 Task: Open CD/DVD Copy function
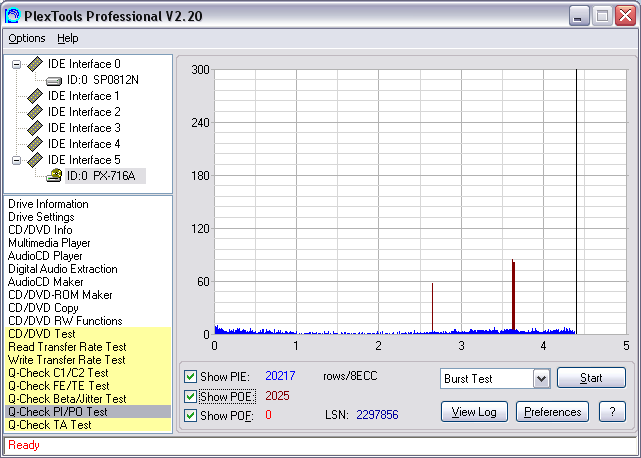(x=43, y=308)
